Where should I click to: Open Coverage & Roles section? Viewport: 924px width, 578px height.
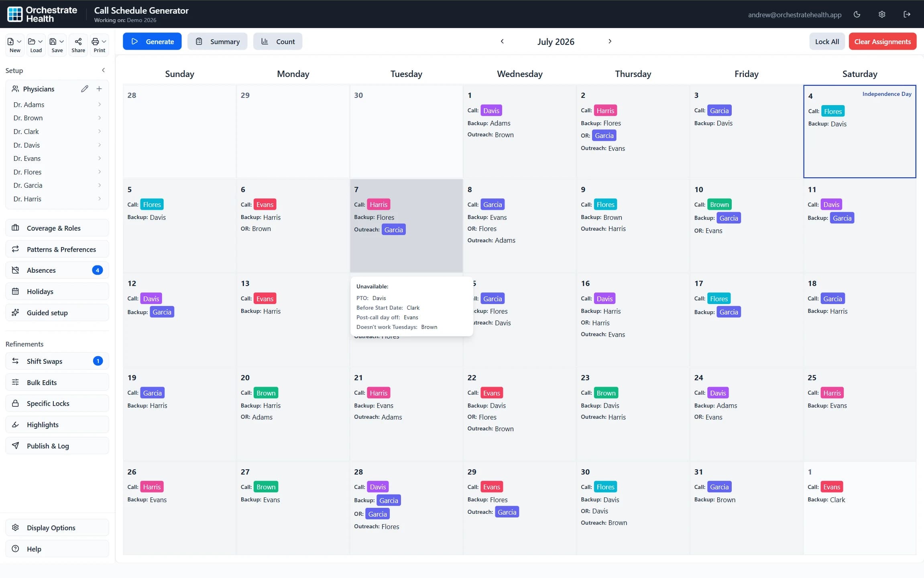coord(57,228)
